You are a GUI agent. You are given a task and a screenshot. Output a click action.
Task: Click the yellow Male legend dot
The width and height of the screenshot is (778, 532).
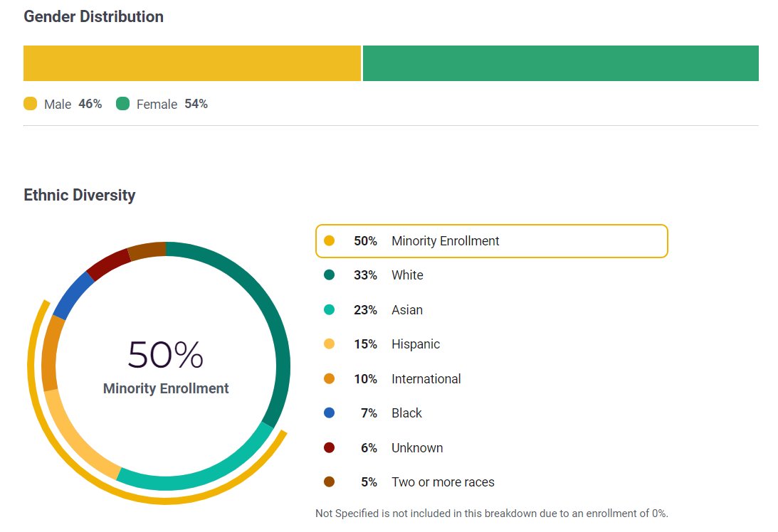click(x=31, y=104)
